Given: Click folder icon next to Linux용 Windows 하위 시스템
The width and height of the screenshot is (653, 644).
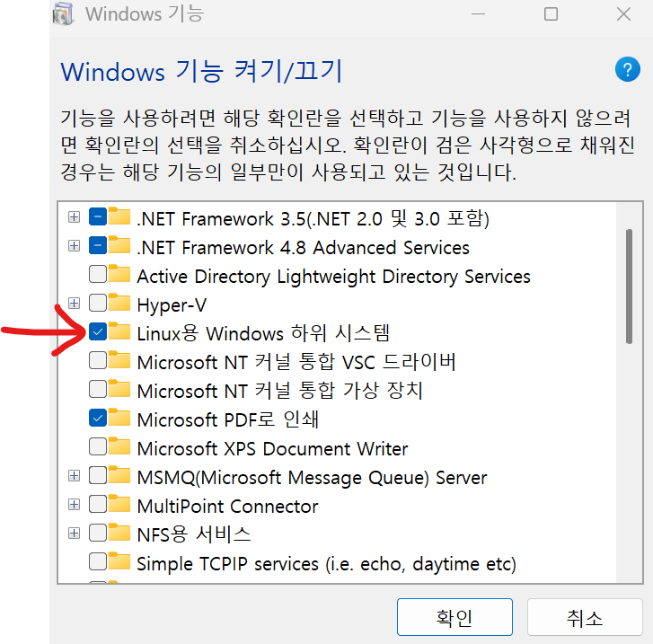Looking at the screenshot, I should (x=119, y=331).
